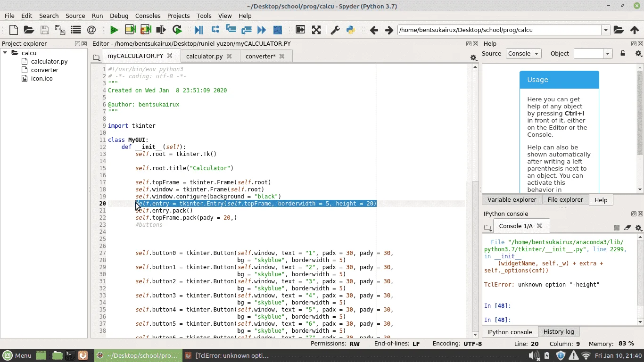This screenshot has width=644, height=362.
Task: Open the Consoles menu
Action: coord(148,16)
